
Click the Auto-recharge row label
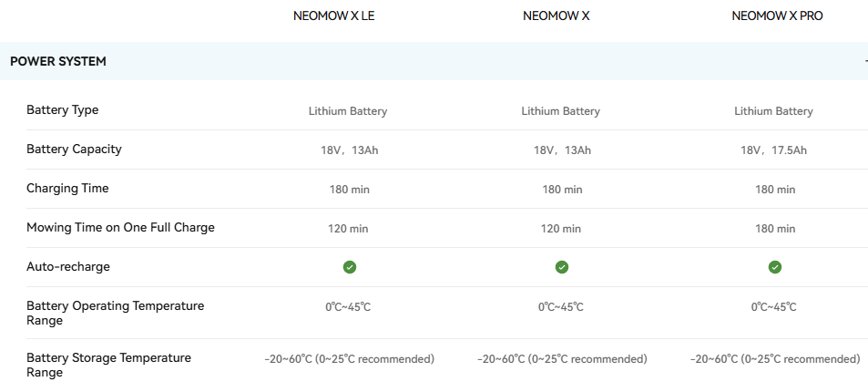(x=68, y=267)
